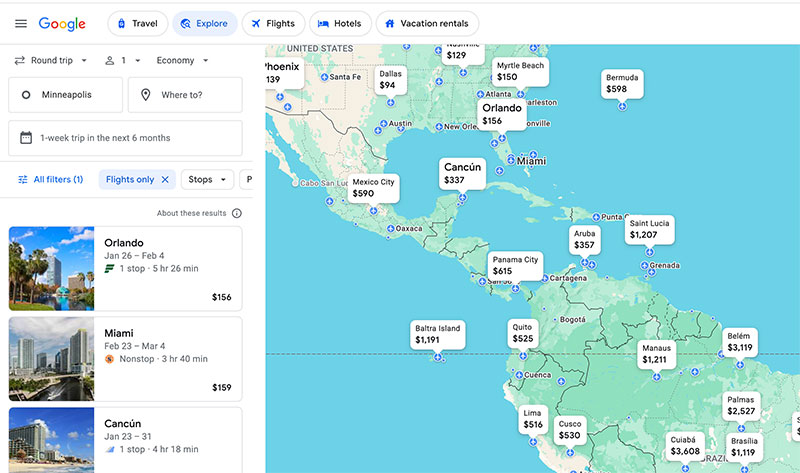The image size is (800, 473).
Task: Click the Grenada airport pin
Action: tap(644, 265)
